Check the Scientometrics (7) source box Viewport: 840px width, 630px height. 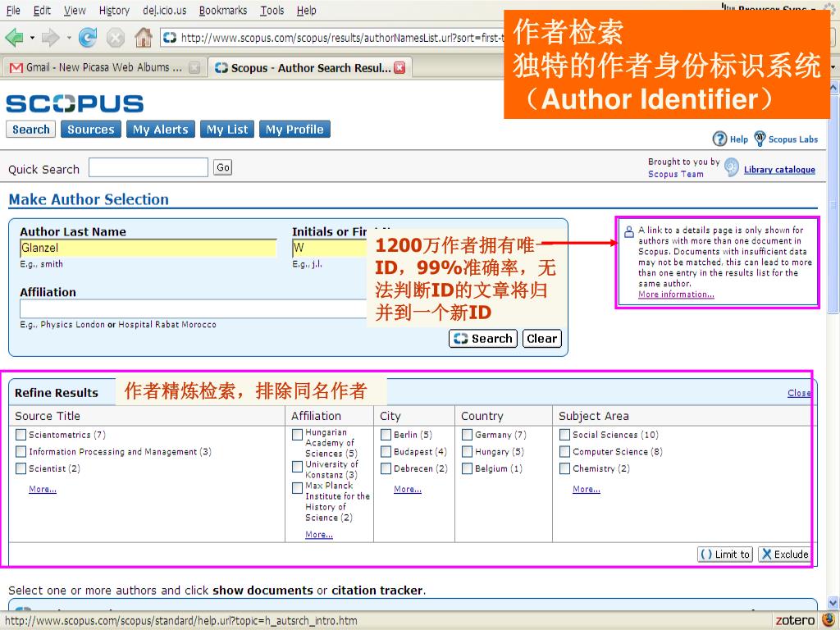[21, 435]
